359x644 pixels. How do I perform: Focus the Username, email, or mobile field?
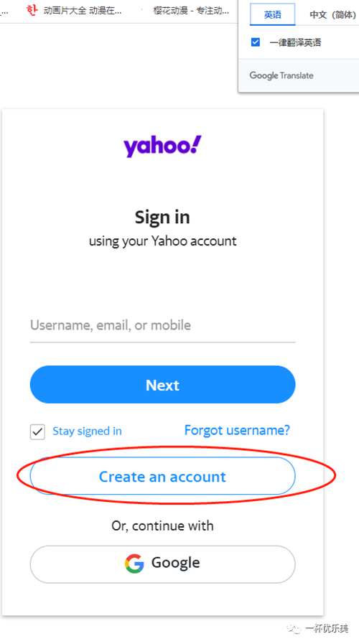[x=163, y=326]
